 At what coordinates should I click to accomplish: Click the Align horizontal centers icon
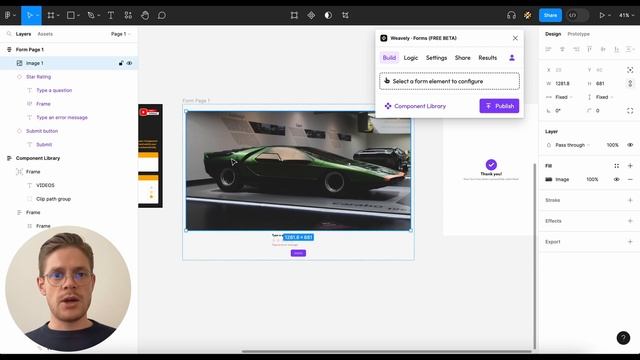[562, 49]
